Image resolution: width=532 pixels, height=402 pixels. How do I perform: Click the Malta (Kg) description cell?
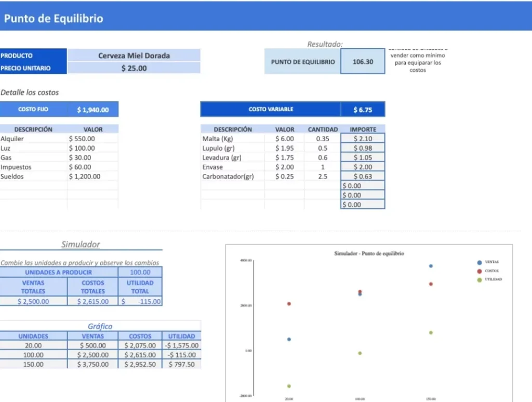(232, 139)
